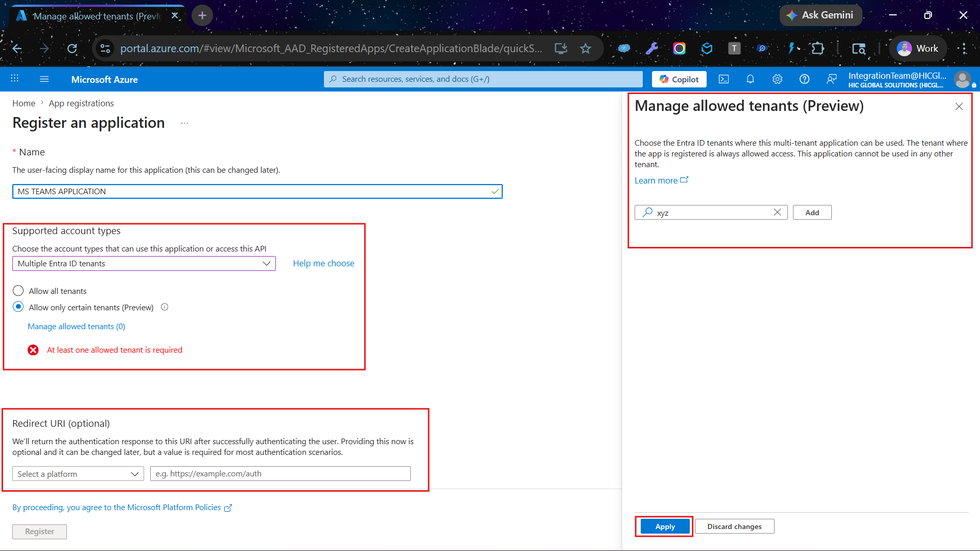Go to Home breadcrumb
980x551 pixels.
pos(24,103)
